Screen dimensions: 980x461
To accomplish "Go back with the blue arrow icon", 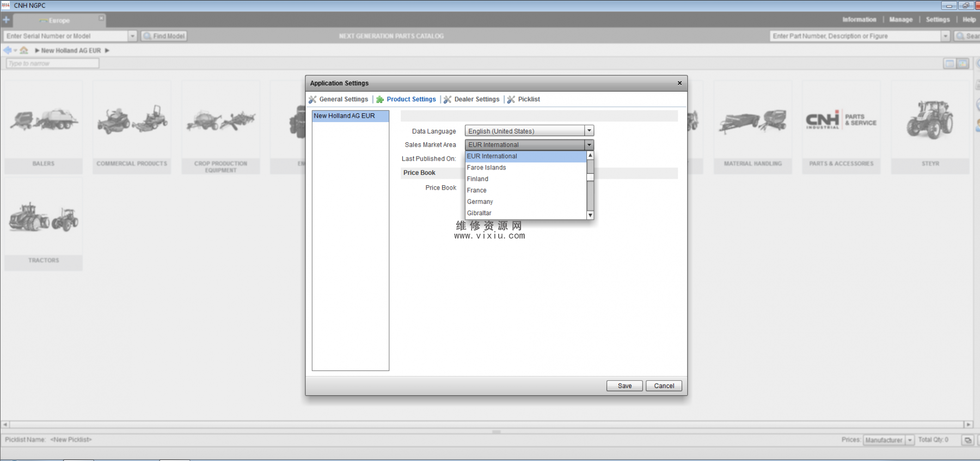I will click(7, 50).
